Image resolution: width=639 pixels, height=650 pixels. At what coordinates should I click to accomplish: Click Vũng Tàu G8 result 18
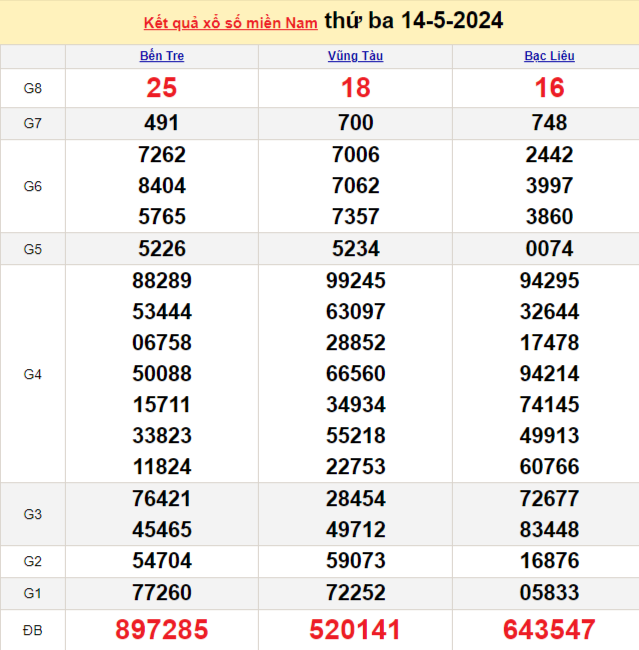tap(355, 88)
